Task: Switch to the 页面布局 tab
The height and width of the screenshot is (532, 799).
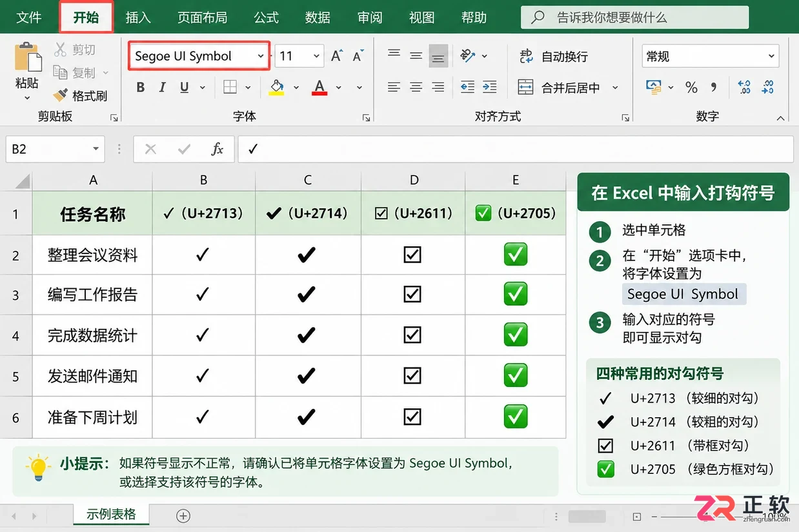Action: pos(203,17)
